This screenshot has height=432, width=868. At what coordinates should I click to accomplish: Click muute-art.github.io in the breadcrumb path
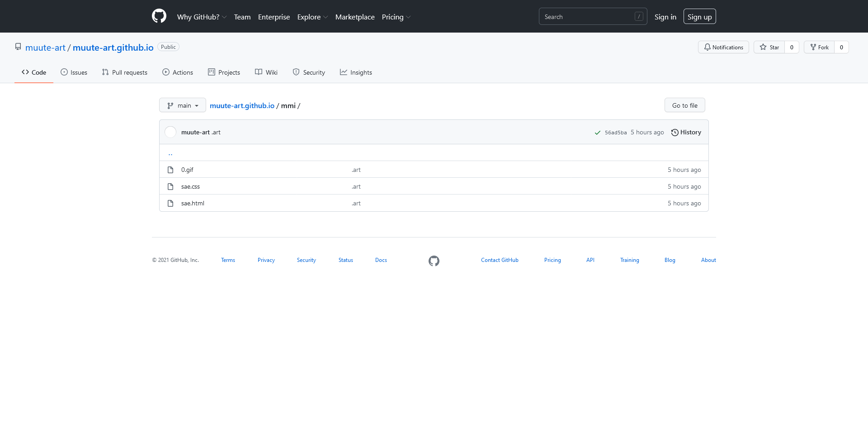pyautogui.click(x=242, y=105)
